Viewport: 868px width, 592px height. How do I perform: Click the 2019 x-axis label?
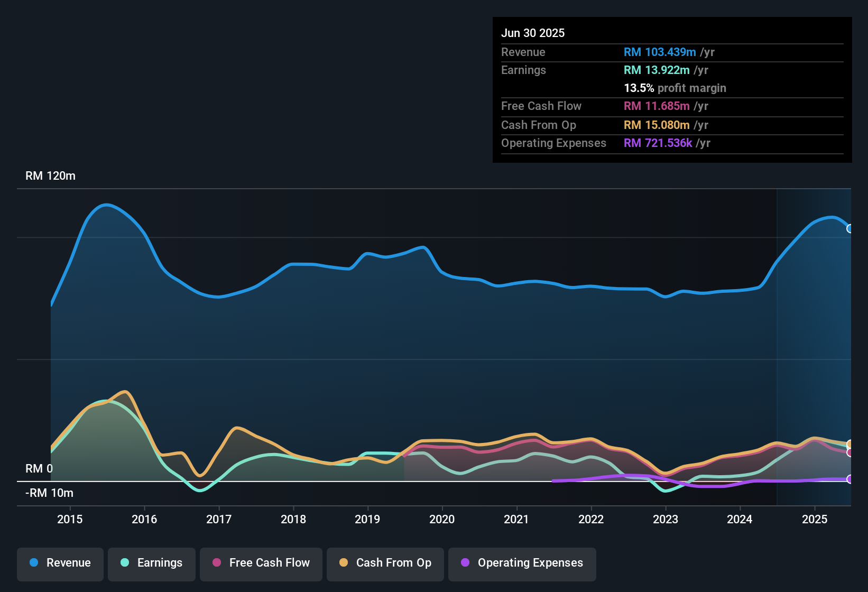(x=367, y=519)
